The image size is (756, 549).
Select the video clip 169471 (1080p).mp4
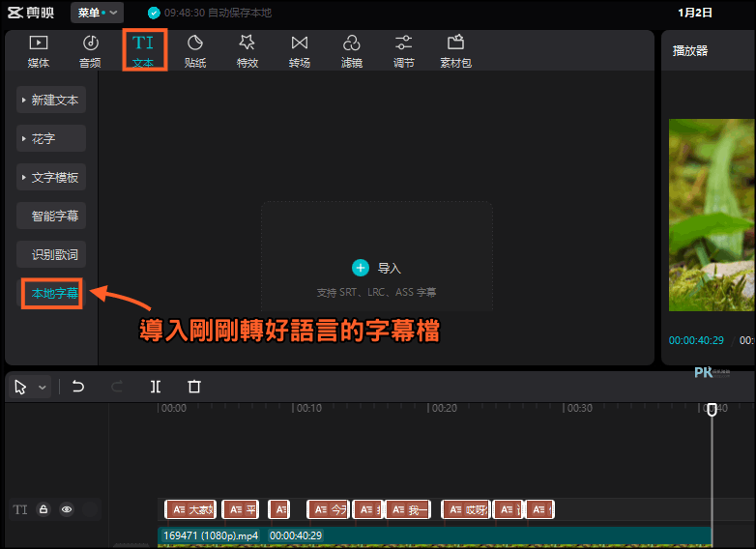pos(434,537)
